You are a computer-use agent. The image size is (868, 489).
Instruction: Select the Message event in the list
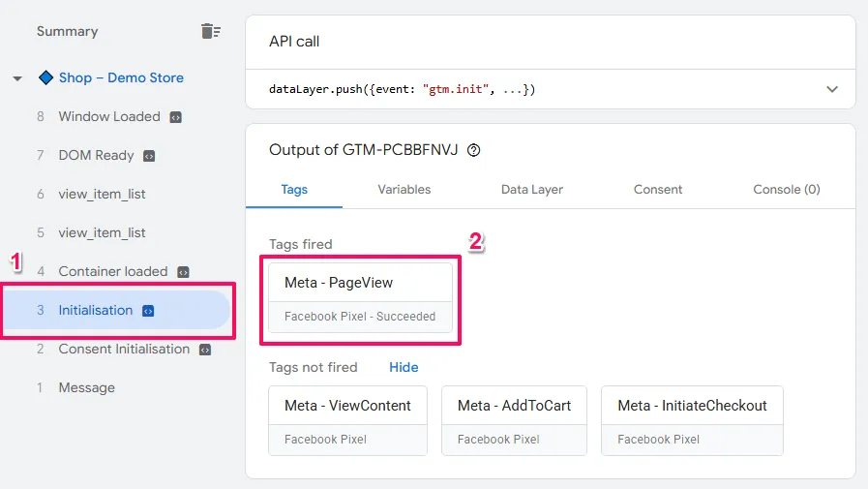[86, 387]
